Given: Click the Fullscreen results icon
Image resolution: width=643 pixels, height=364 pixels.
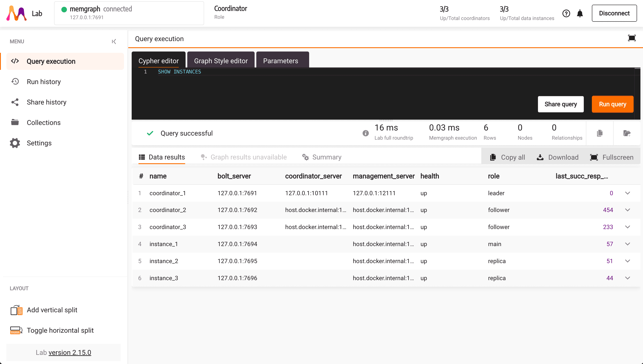Looking at the screenshot, I should (594, 157).
